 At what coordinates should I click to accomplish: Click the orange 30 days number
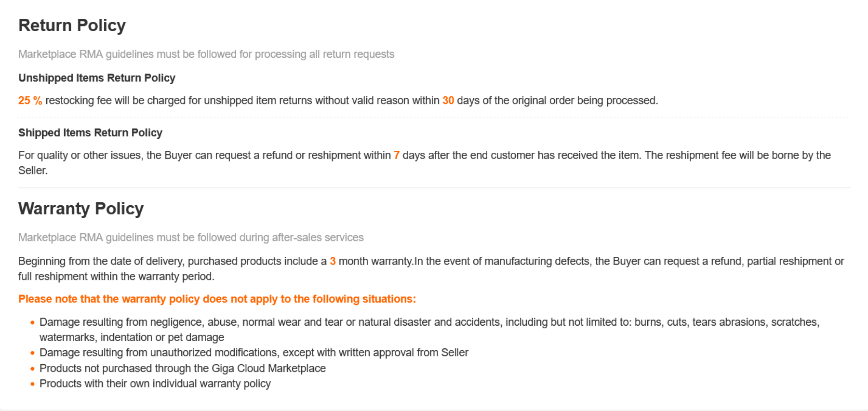pos(448,101)
